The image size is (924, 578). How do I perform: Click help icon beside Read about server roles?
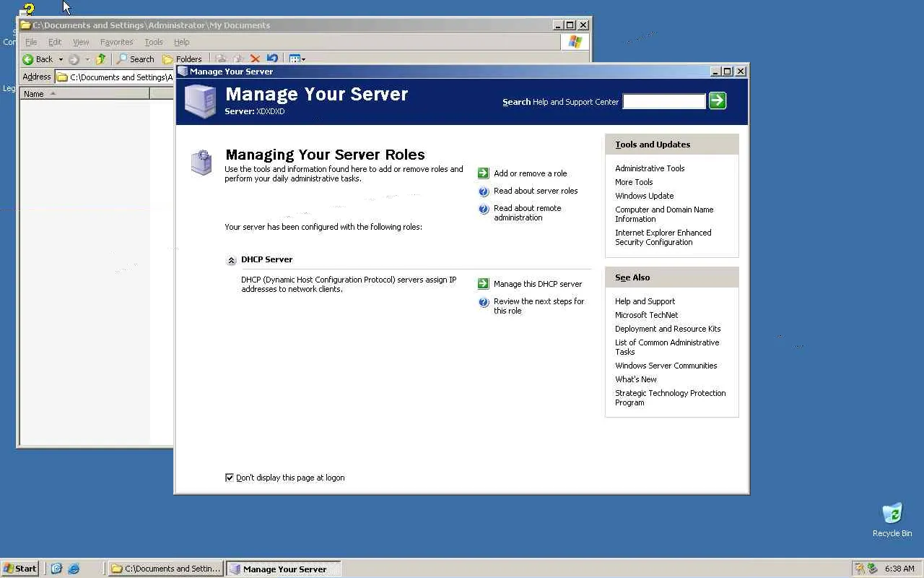tap(484, 191)
